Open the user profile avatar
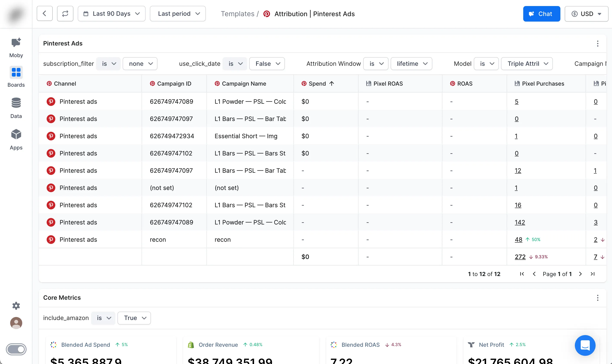 (x=16, y=323)
